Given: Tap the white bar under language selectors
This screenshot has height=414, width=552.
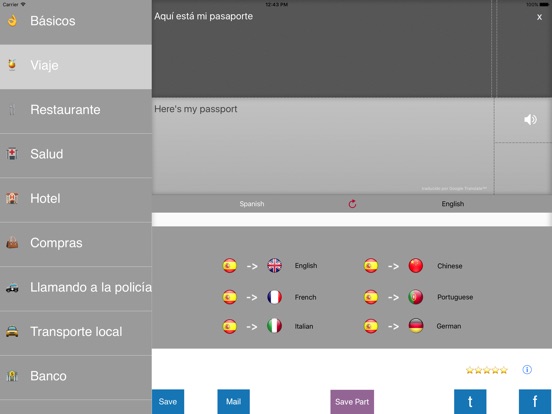Looking at the screenshot, I should point(352,220).
